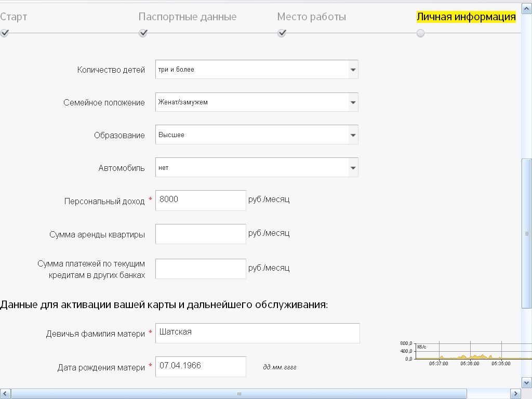This screenshot has width=532, height=399.
Task: Click the checkmark under Место работы step
Action: coord(282,33)
